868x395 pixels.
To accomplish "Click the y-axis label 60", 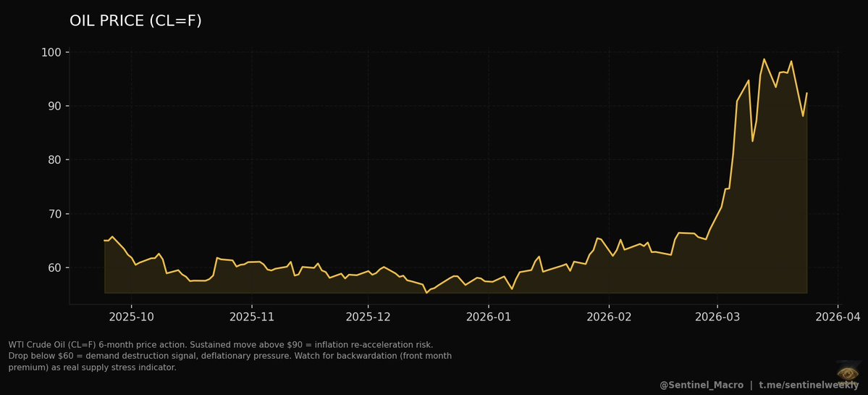I will coord(54,267).
